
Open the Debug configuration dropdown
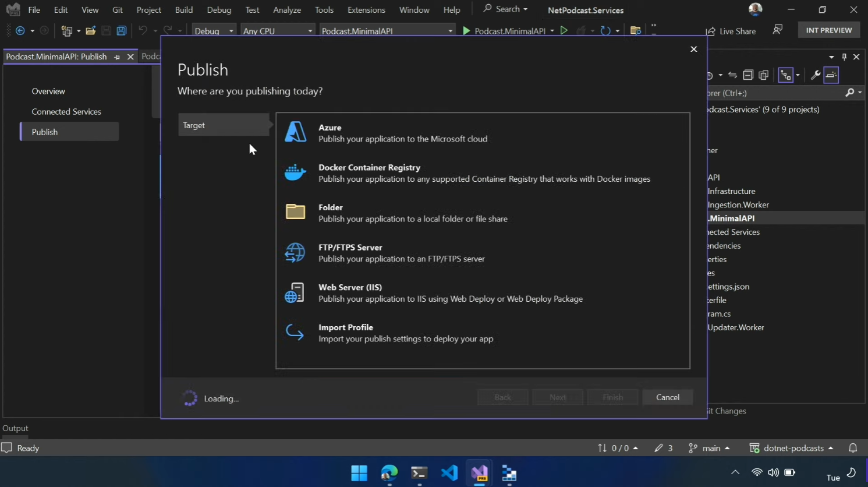[214, 31]
